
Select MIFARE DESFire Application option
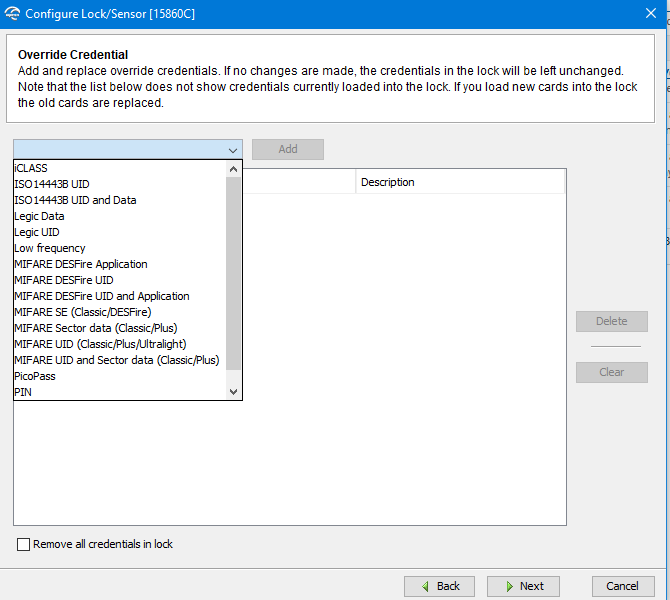80,264
